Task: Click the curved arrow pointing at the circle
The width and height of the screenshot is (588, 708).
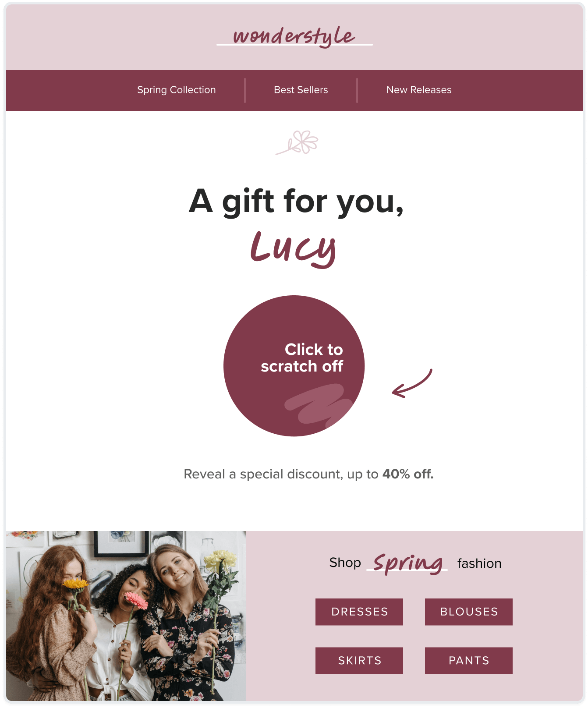Action: click(412, 384)
